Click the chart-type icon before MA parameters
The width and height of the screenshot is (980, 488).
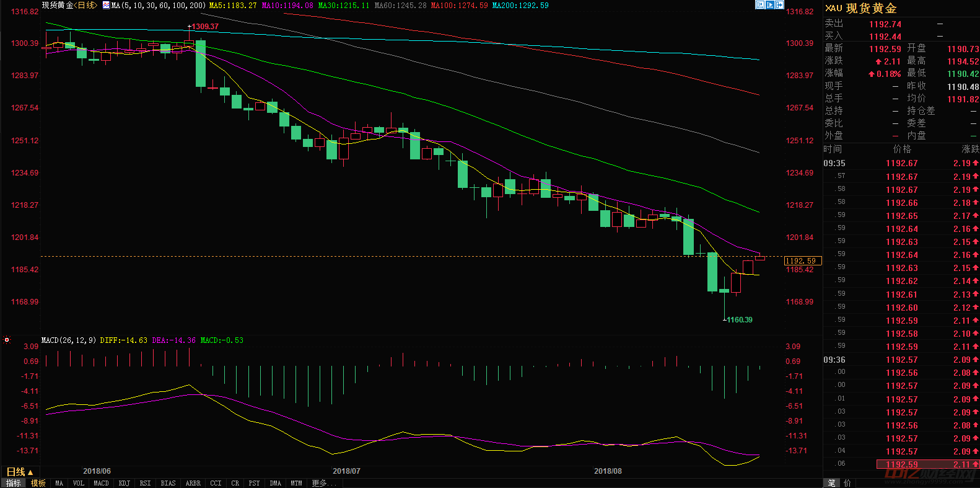pyautogui.click(x=106, y=6)
